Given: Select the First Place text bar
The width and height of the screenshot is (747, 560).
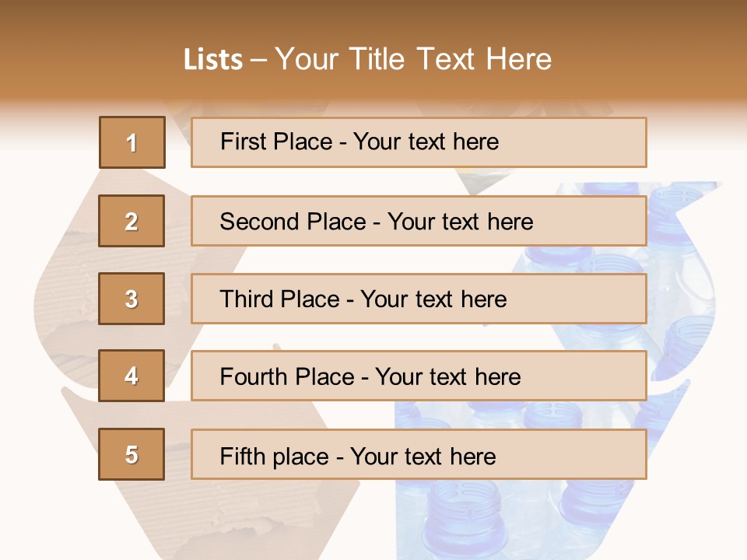Looking at the screenshot, I should click(x=419, y=142).
